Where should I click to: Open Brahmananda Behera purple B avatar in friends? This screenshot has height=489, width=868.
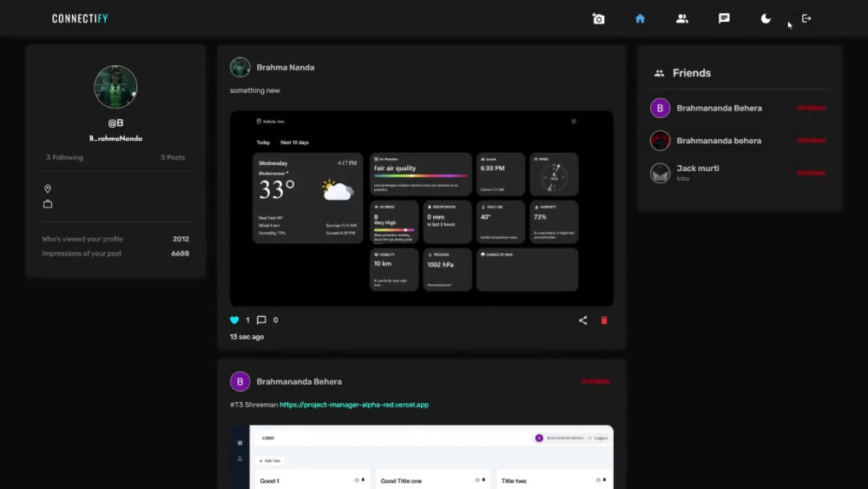pyautogui.click(x=660, y=108)
